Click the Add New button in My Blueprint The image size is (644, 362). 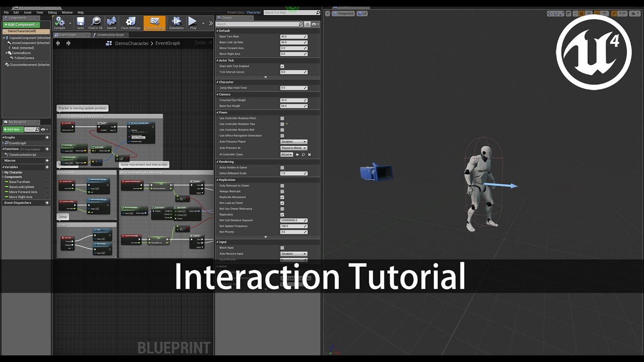(x=13, y=130)
